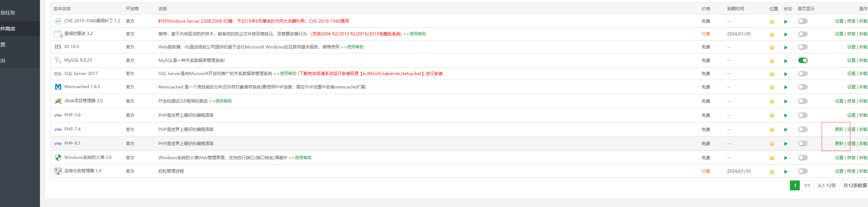The image size is (868, 207).
Task: Click the play status icon for 宝塔任务管理器
Action: tap(786, 172)
